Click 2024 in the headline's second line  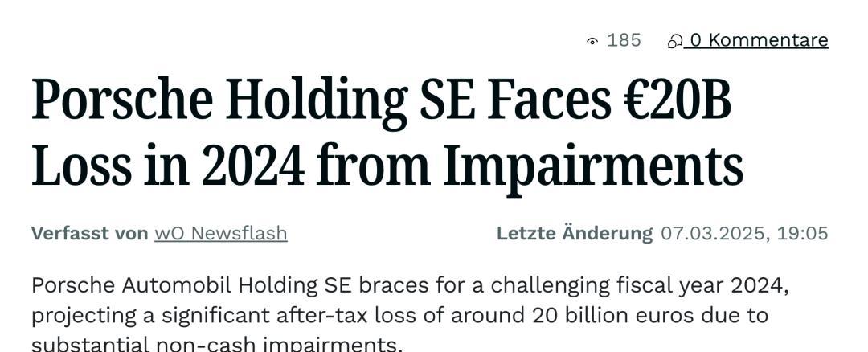click(253, 166)
